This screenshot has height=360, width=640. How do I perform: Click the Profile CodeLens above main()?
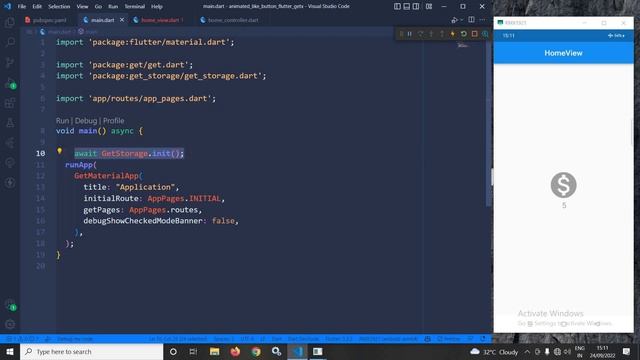click(113, 121)
